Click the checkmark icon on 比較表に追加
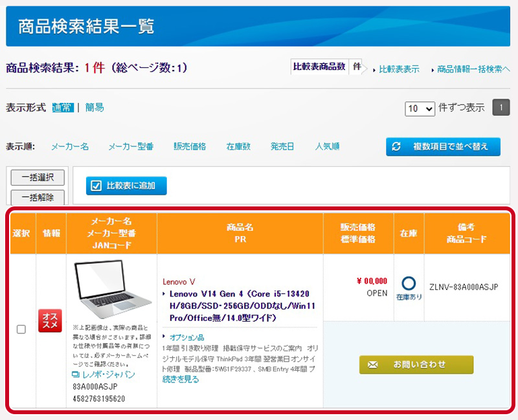This screenshot has height=420, width=518. [96, 186]
